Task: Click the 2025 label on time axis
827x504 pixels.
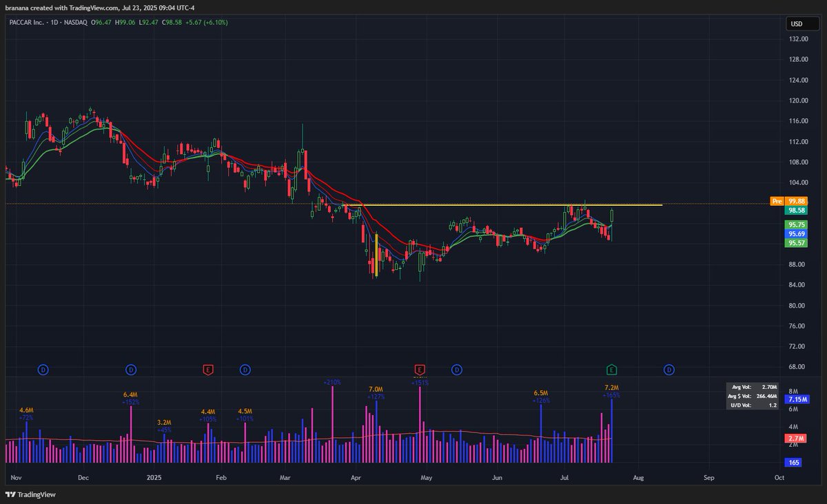Action: 154,476
